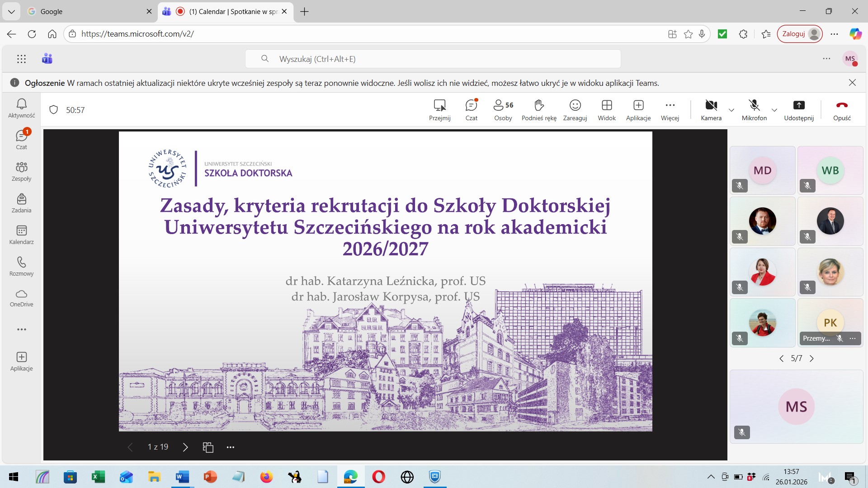Open Aplikacje from the meeting toolbar

pos(638,110)
